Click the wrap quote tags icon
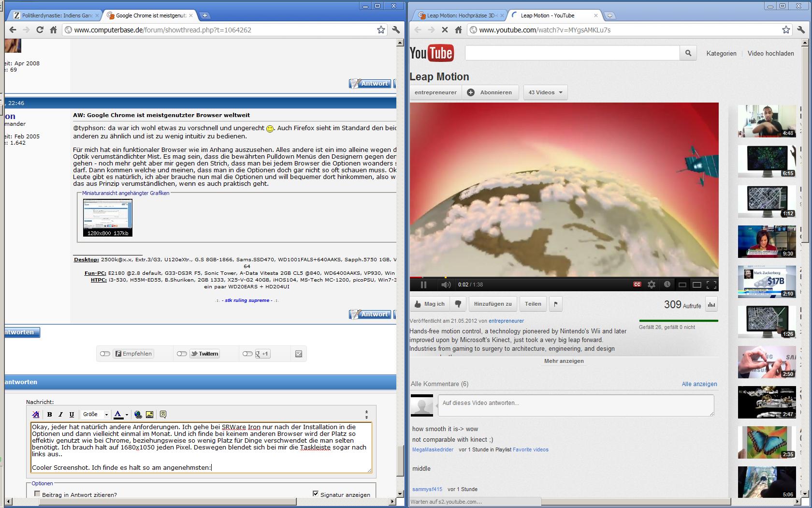This screenshot has height=508, width=812. click(x=163, y=414)
